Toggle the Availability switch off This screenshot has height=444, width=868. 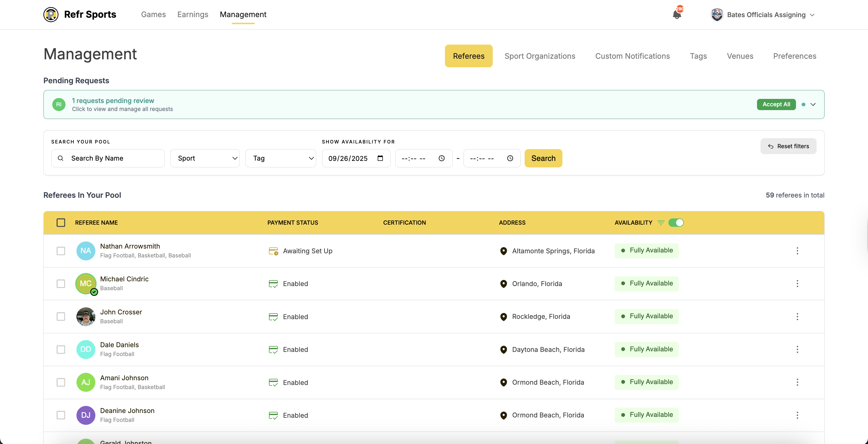pos(676,223)
